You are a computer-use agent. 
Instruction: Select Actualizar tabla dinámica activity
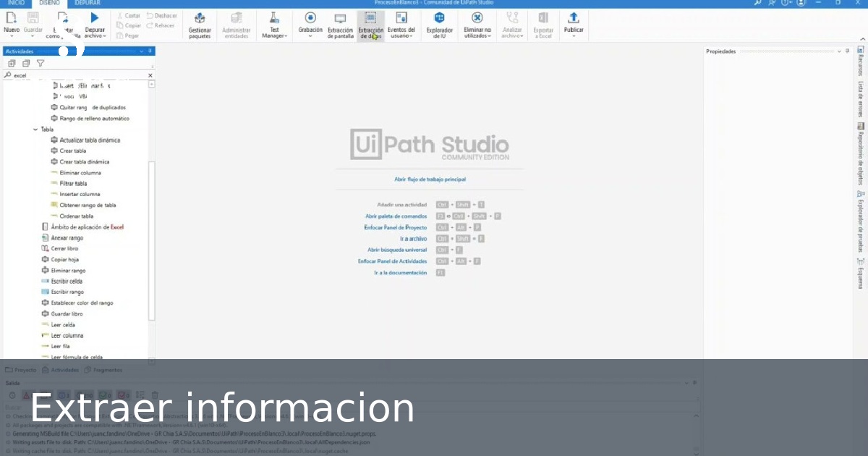(85, 140)
